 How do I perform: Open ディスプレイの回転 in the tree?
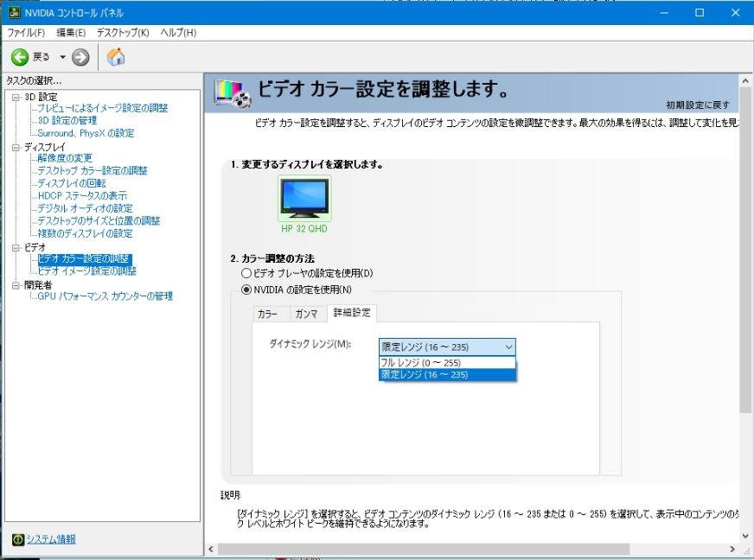(x=72, y=183)
